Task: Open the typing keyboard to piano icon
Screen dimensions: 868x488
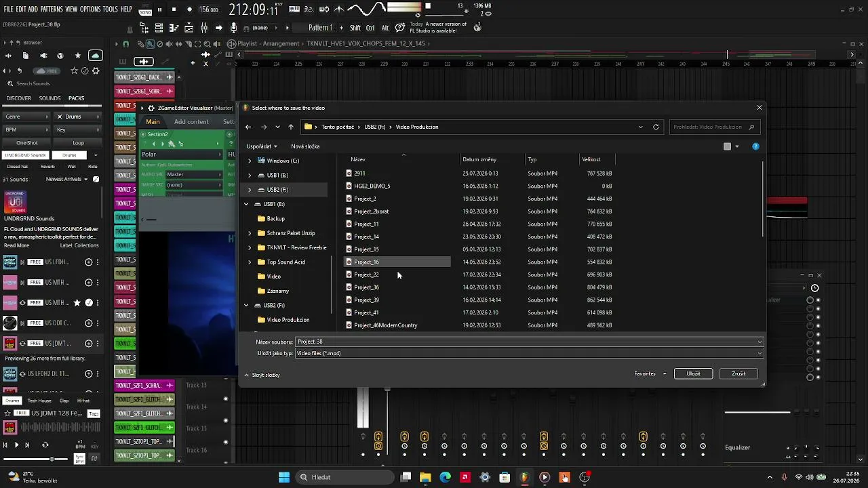Action: point(294,9)
